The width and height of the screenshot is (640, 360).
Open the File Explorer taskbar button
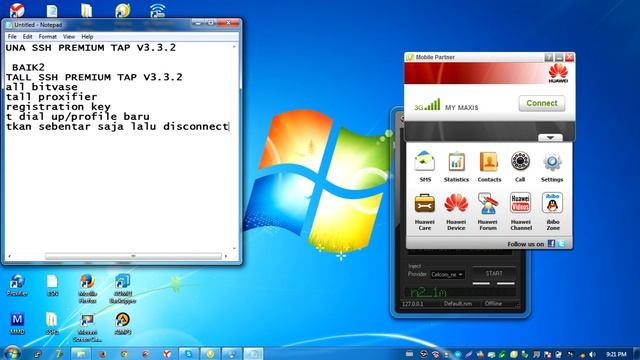(80, 354)
